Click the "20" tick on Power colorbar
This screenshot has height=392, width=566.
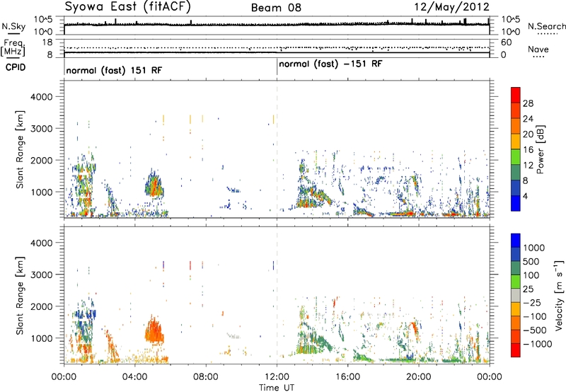click(x=528, y=134)
